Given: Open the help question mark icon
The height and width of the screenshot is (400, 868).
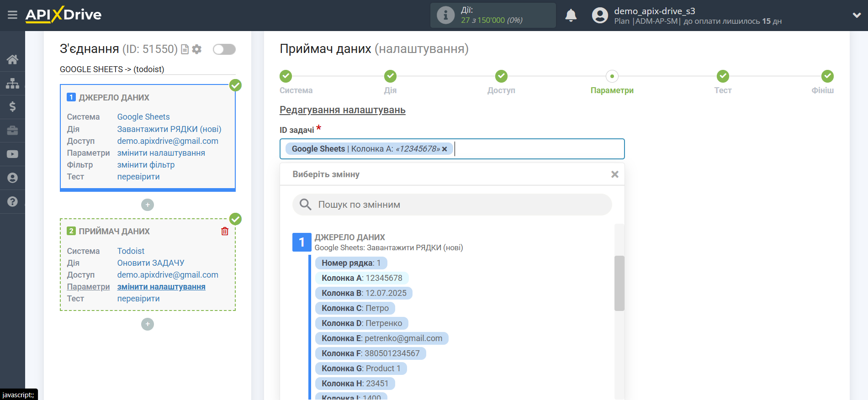Looking at the screenshot, I should [x=12, y=201].
